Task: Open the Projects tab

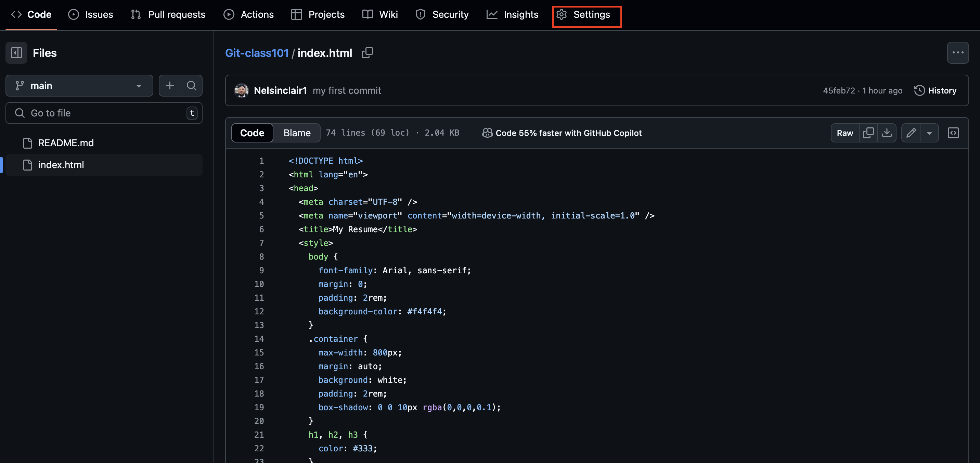Action: [318, 14]
